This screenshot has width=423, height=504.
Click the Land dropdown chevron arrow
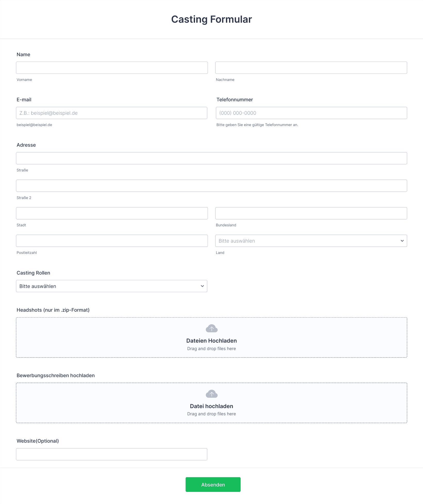[402, 241]
